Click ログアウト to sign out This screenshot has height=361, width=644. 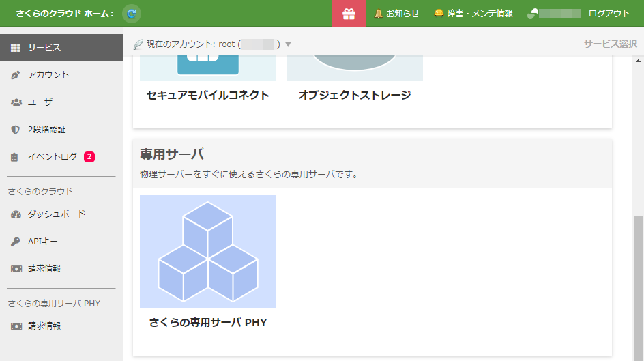point(609,14)
